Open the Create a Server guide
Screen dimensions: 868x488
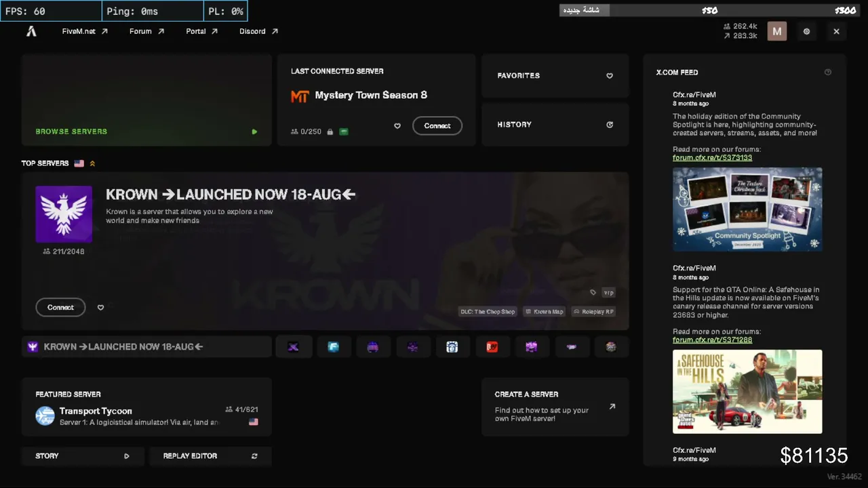coord(555,407)
